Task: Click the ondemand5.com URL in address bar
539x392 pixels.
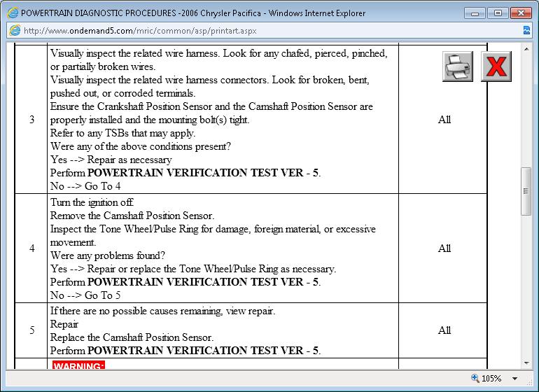Action: [x=140, y=31]
